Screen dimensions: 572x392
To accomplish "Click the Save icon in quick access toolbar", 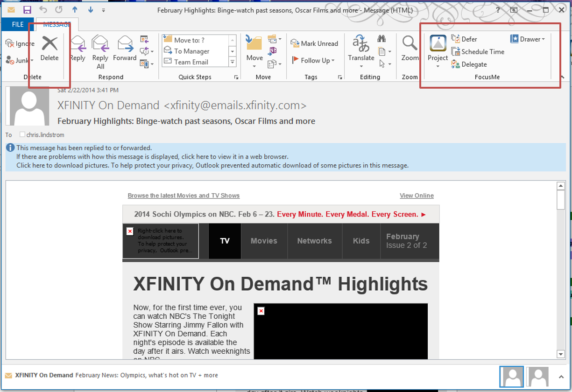I will click(27, 10).
